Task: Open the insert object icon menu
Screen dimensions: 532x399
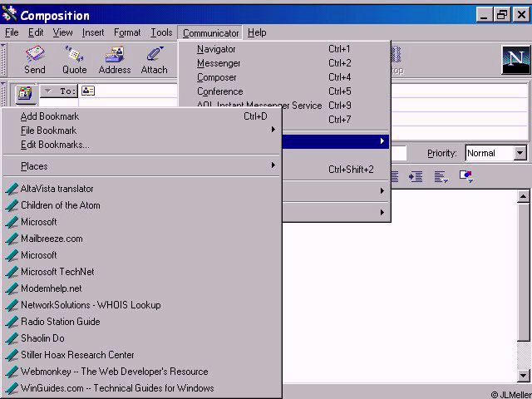Action: [466, 176]
